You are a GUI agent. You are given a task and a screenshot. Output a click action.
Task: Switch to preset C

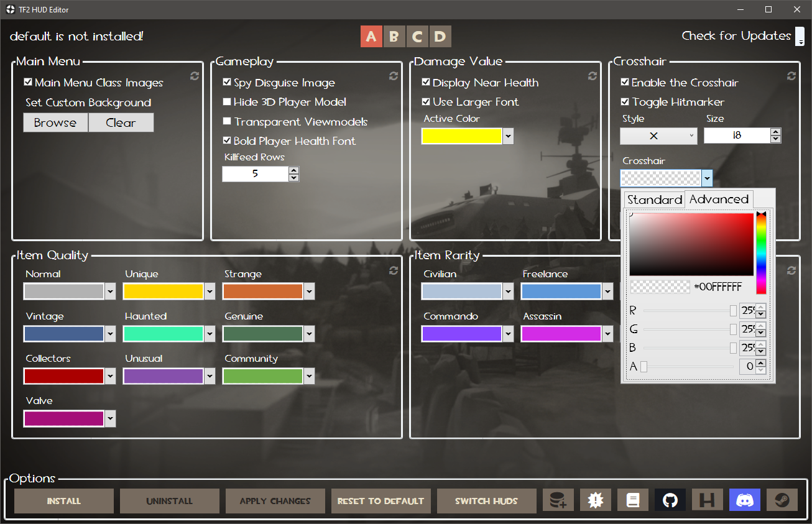coord(417,37)
